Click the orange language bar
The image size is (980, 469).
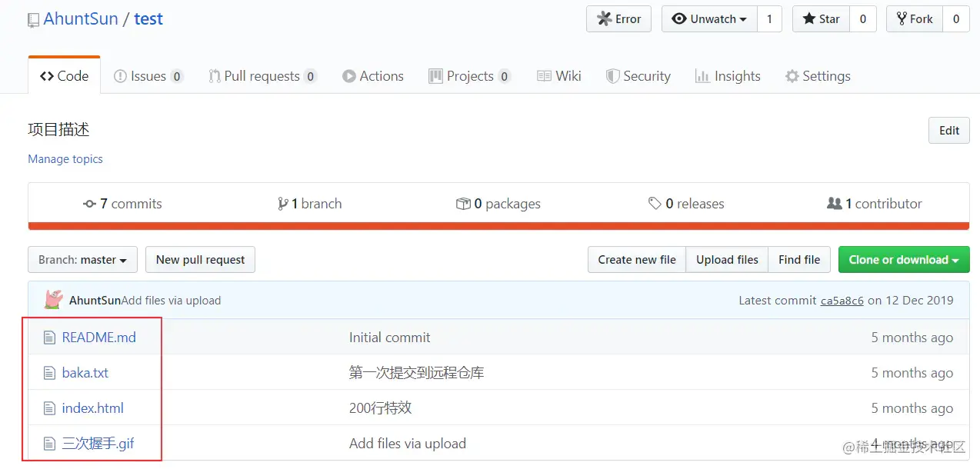click(x=498, y=225)
